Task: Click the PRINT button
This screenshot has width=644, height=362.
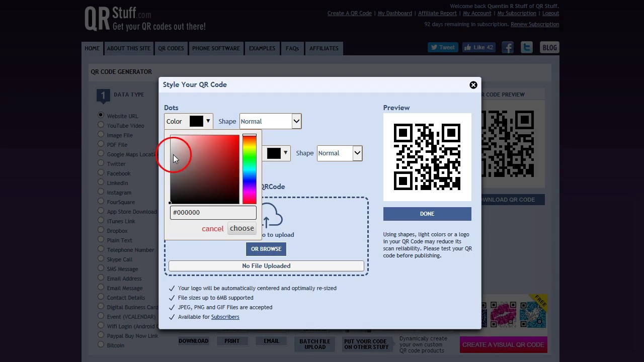Action: 232,341
